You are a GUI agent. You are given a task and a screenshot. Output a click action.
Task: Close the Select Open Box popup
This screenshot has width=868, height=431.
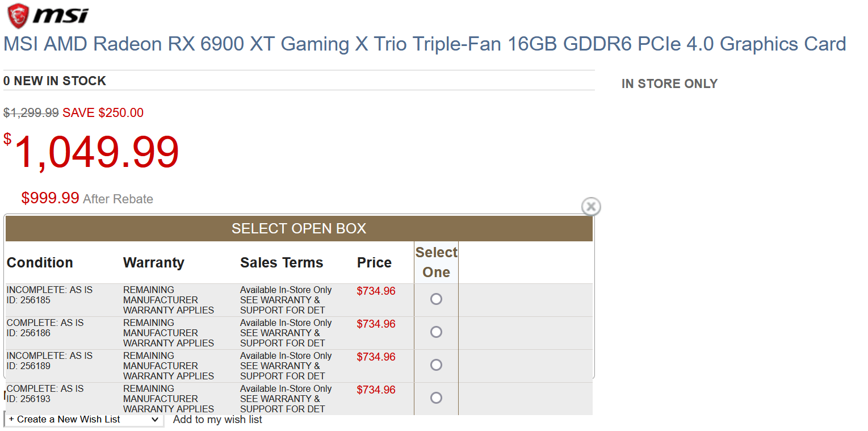click(591, 207)
